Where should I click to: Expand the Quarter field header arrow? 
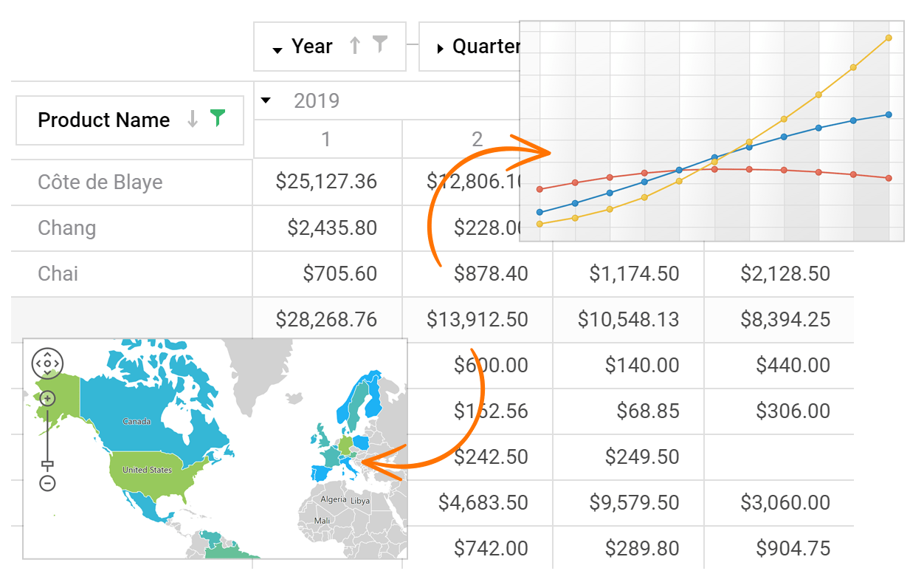pos(440,49)
